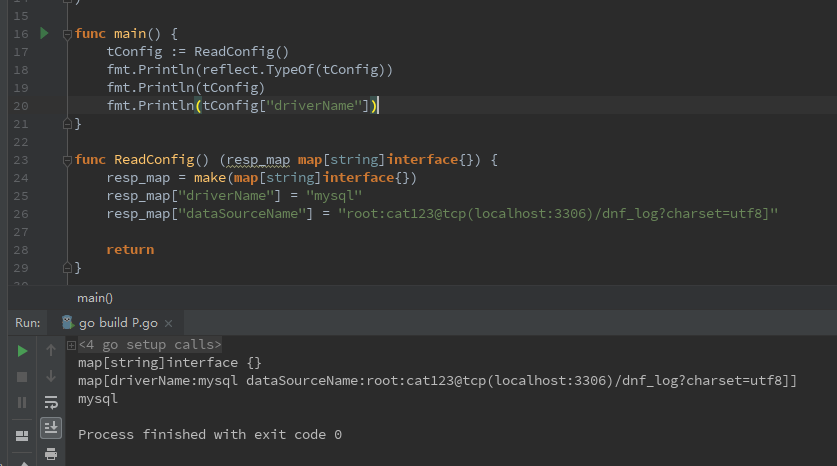Fold at the closing brace on line 21
The height and width of the screenshot is (466, 837).
(x=67, y=124)
